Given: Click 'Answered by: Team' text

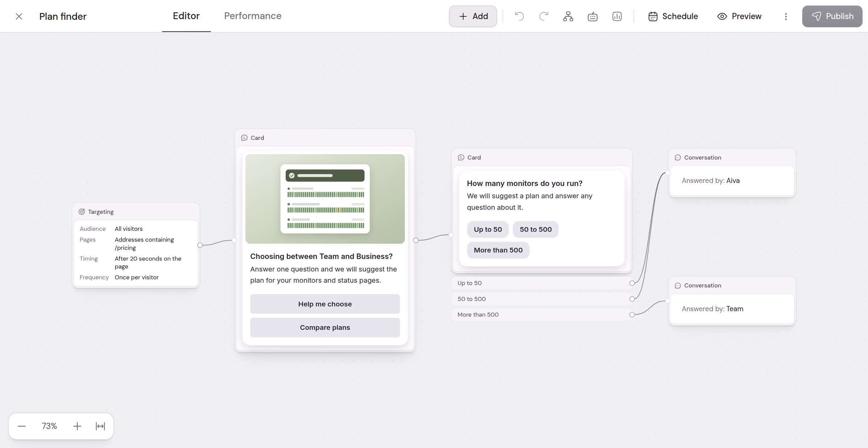Looking at the screenshot, I should (x=712, y=309).
